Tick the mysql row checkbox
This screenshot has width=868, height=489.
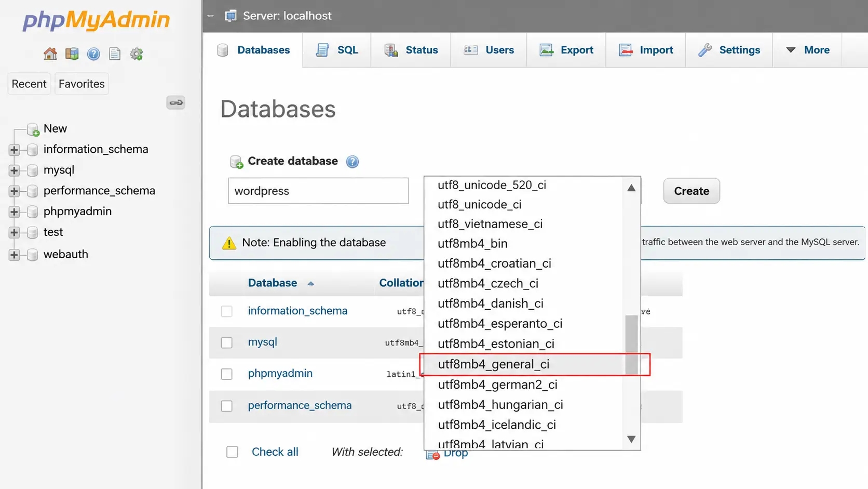pos(227,342)
